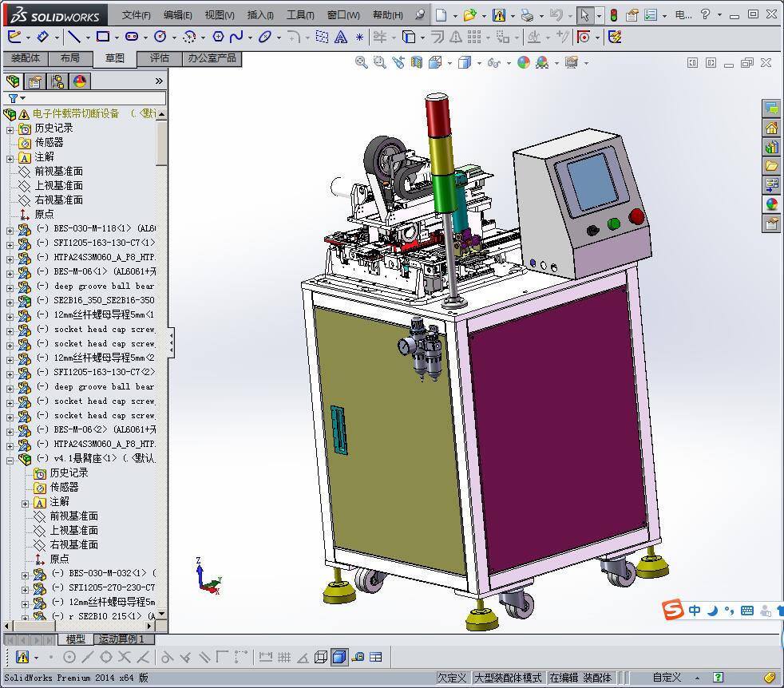Image resolution: width=784 pixels, height=688 pixels.
Task: Select the Line sketch tool
Action: coord(74,37)
